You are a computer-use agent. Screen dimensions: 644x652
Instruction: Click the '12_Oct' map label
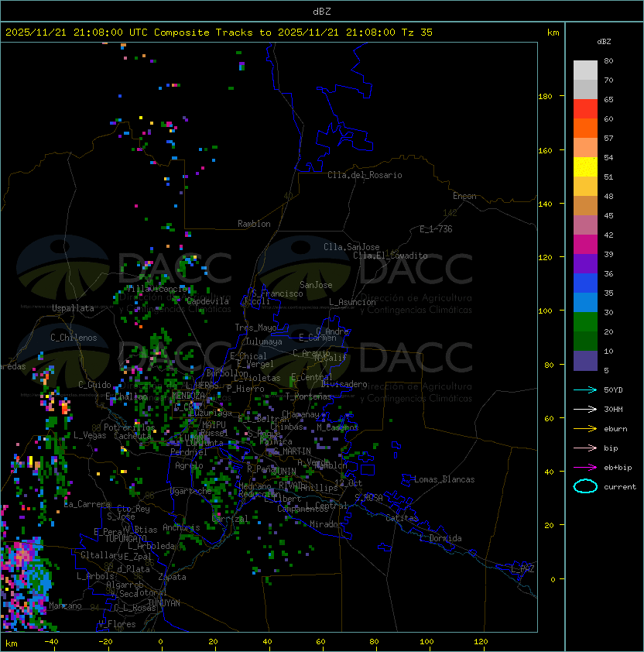tap(348, 483)
